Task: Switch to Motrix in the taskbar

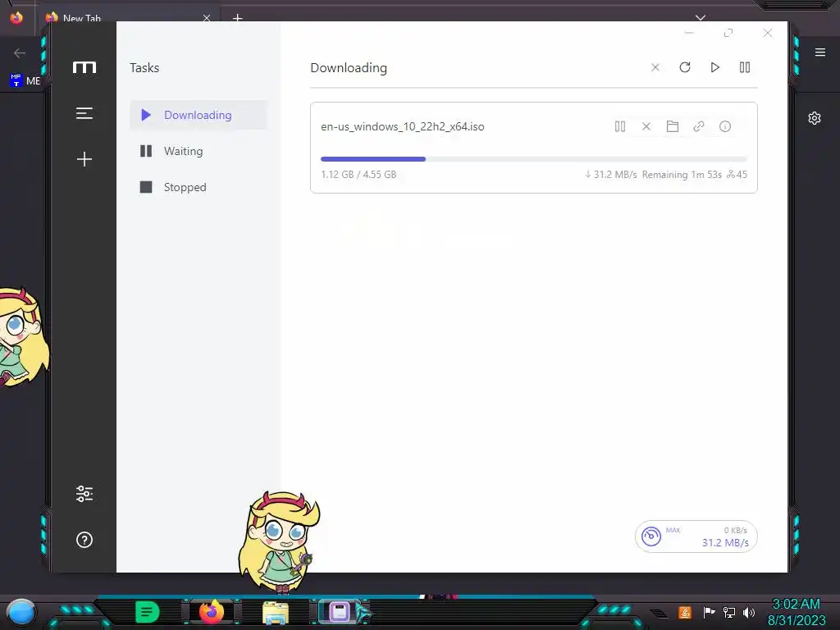Action: click(x=339, y=612)
